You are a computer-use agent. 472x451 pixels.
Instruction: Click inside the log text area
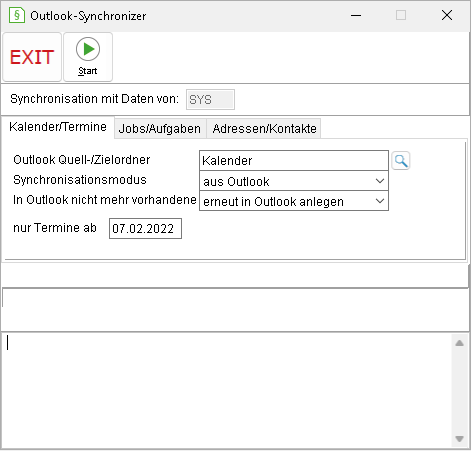point(227,391)
